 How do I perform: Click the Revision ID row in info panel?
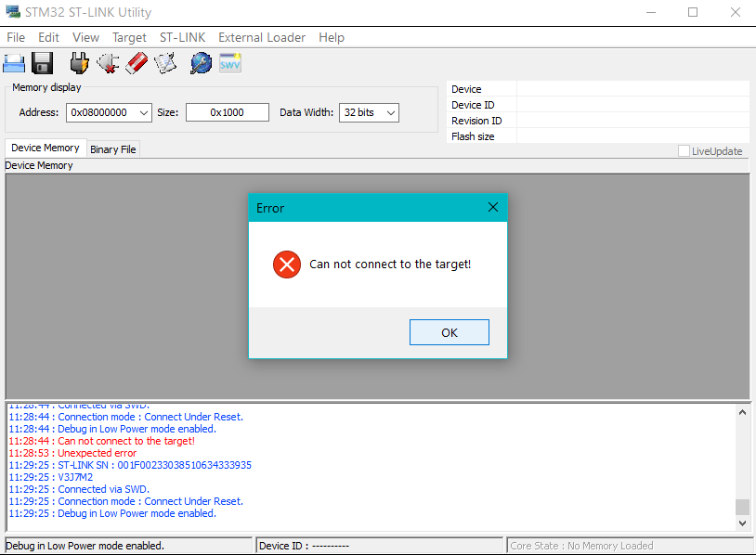point(598,121)
